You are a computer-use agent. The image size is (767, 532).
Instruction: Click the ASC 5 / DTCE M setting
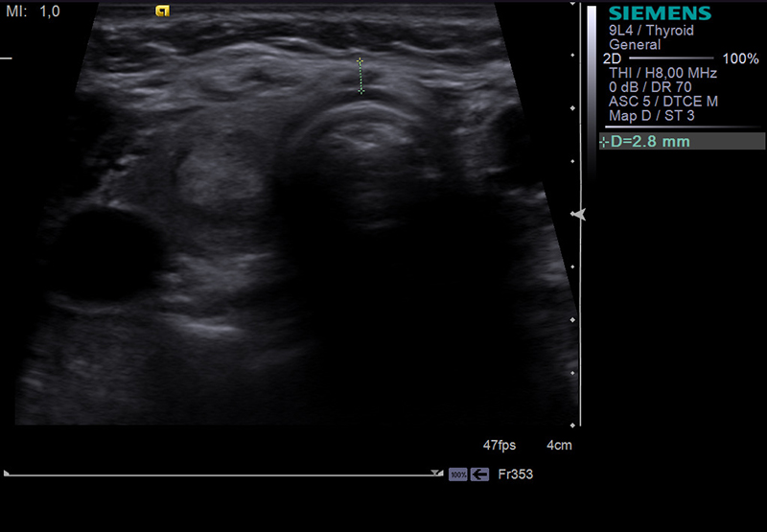(663, 102)
